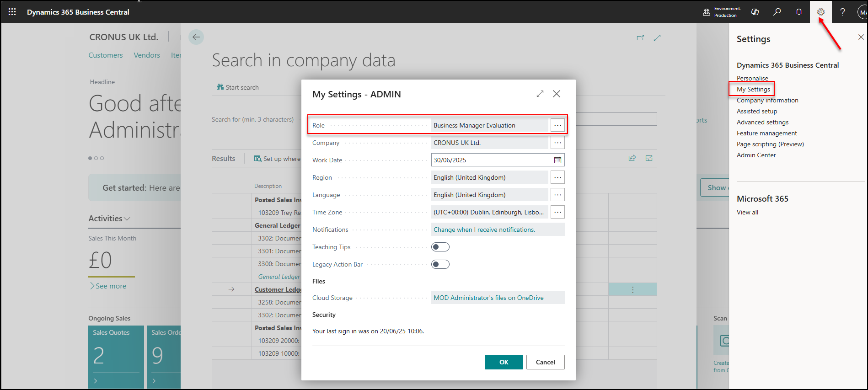Open Company information in Settings panel
Viewport: 868px width, 390px height.
click(767, 100)
